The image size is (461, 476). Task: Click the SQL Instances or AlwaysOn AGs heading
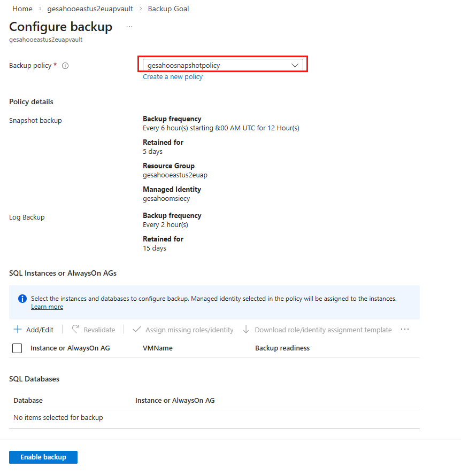point(63,273)
